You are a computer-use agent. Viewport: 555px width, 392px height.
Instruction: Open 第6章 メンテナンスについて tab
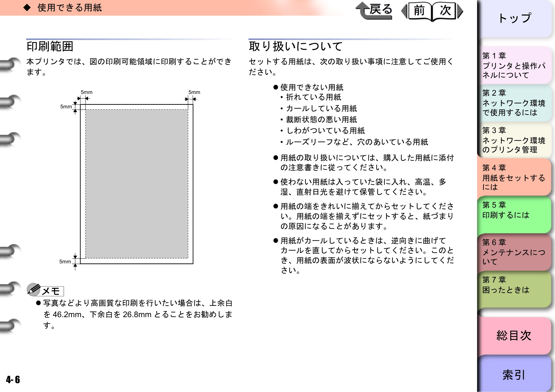click(515, 252)
